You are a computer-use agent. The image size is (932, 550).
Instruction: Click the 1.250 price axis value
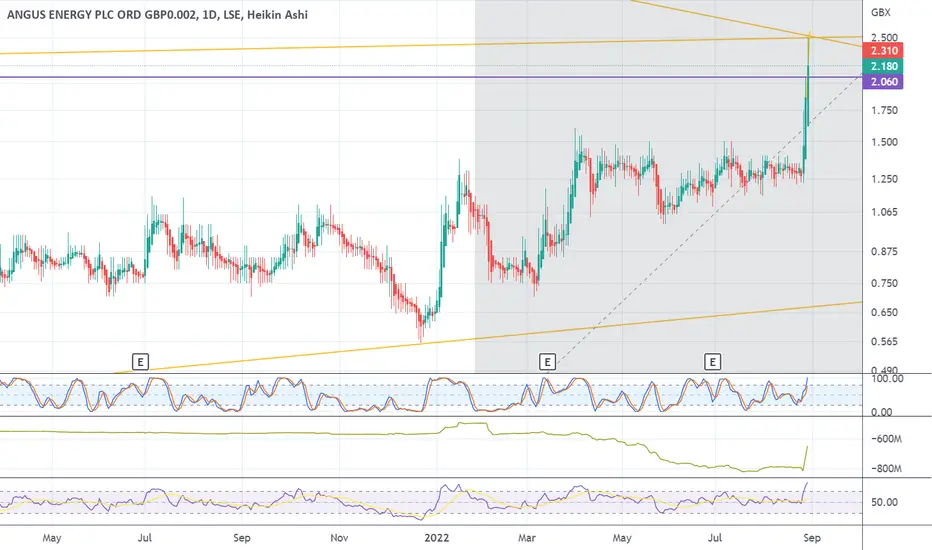[884, 179]
